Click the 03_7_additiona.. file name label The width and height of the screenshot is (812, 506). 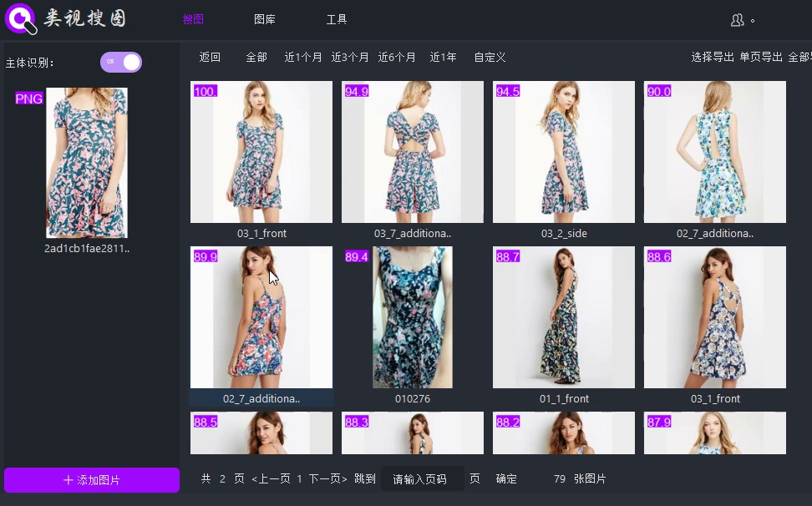(413, 233)
